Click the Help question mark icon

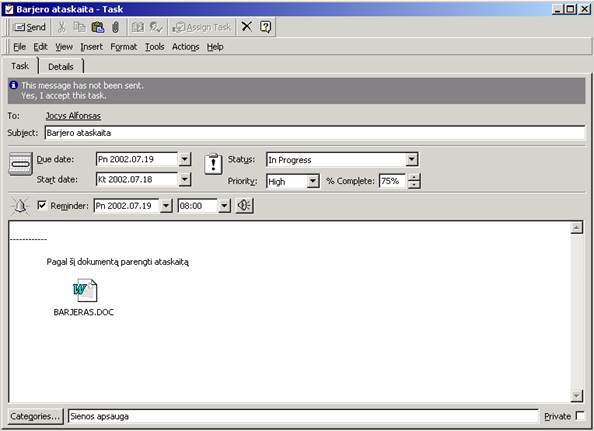coord(266,27)
